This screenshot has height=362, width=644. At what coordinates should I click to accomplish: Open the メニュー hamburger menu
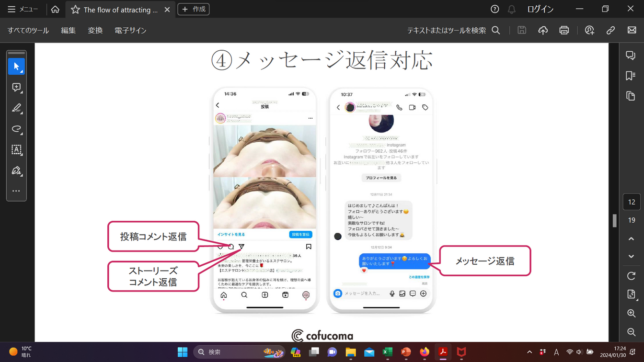pyautogui.click(x=23, y=9)
